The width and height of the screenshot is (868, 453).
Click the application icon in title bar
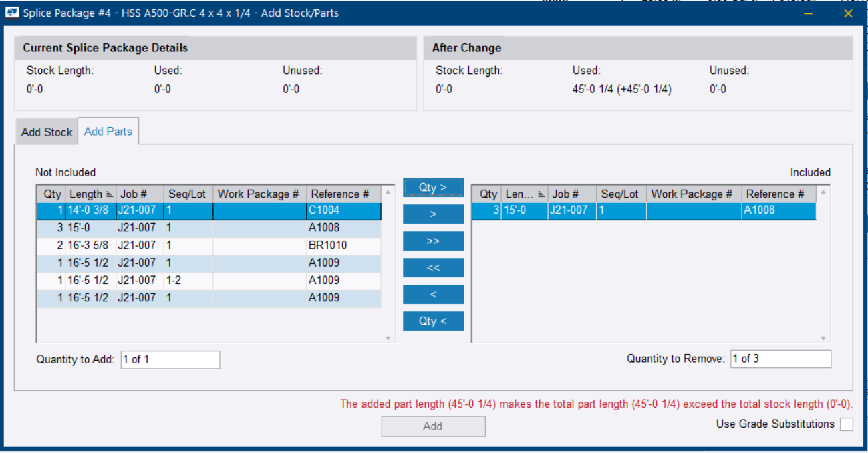click(x=12, y=13)
